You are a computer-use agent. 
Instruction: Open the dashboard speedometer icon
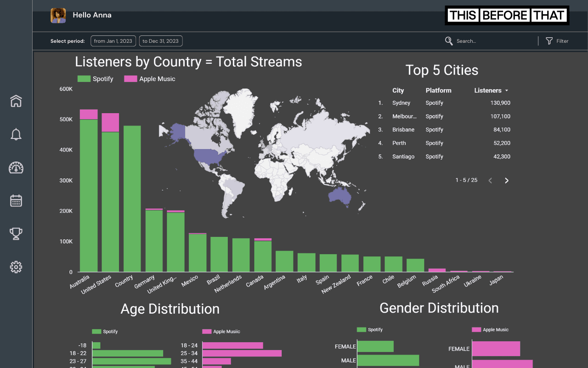coord(16,167)
